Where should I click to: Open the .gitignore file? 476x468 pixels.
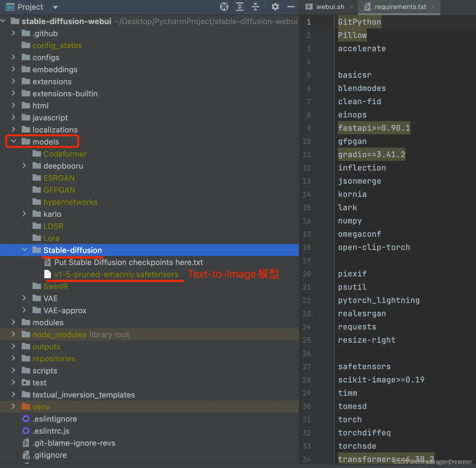coord(49,455)
